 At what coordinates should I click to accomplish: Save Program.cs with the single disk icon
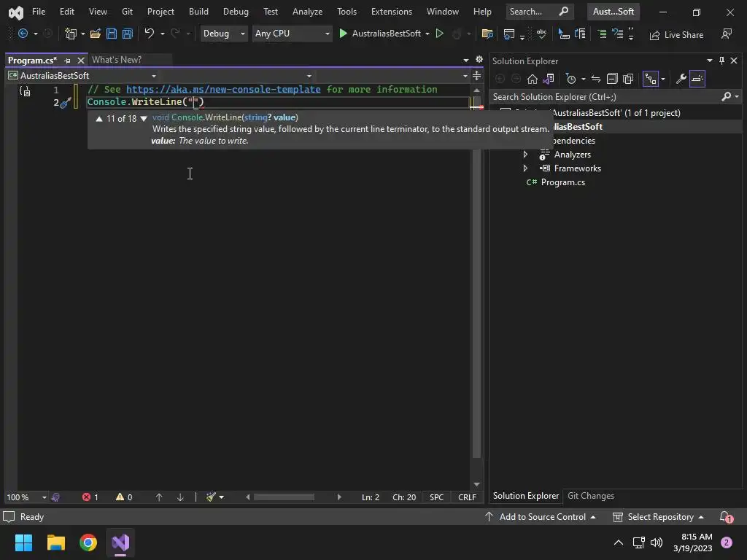click(112, 34)
